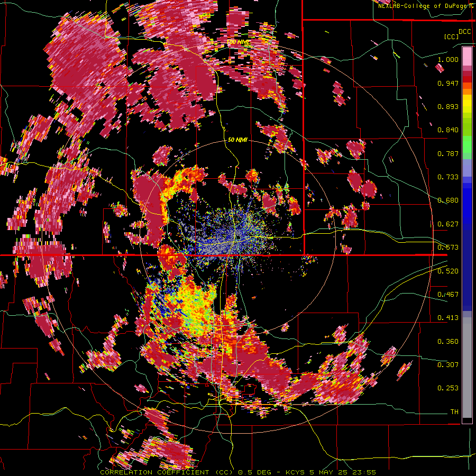Select the 0.253 scale value

(448, 388)
